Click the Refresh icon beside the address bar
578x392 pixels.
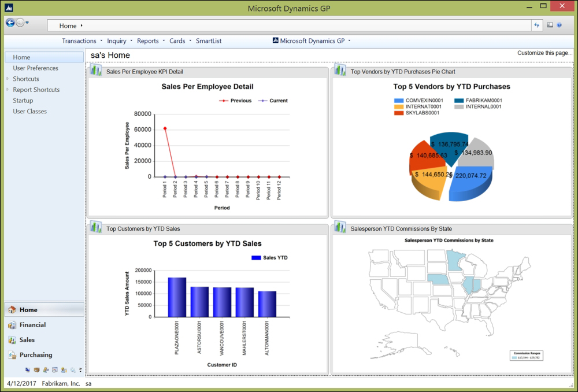537,25
